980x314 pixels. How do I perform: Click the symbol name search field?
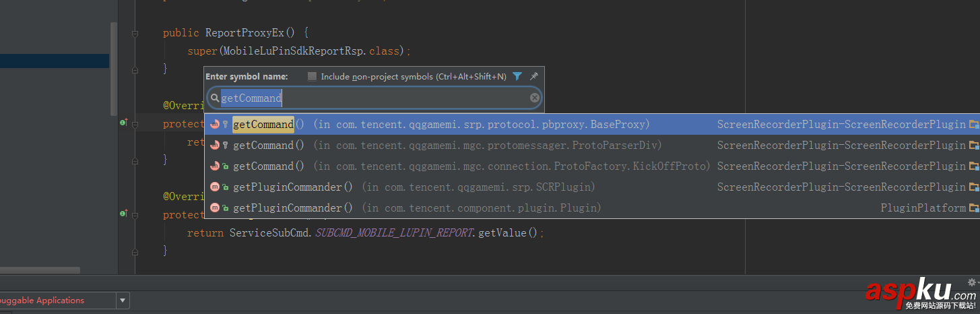tap(370, 98)
